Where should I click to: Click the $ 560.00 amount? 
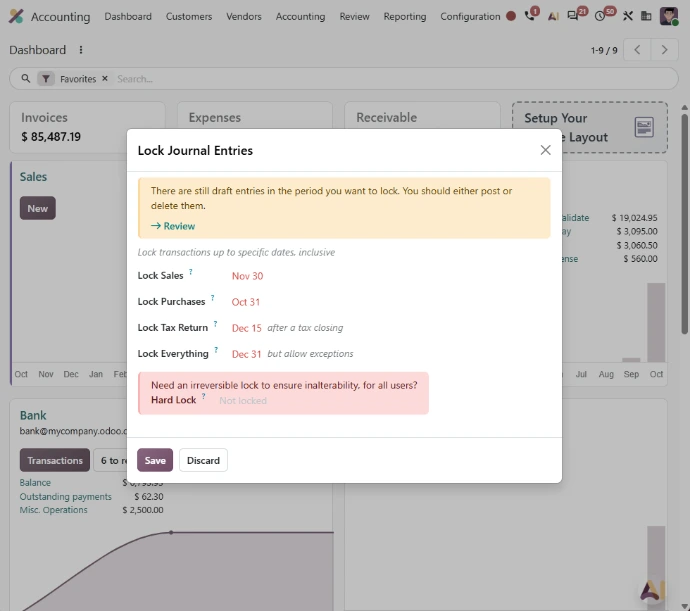(640, 258)
